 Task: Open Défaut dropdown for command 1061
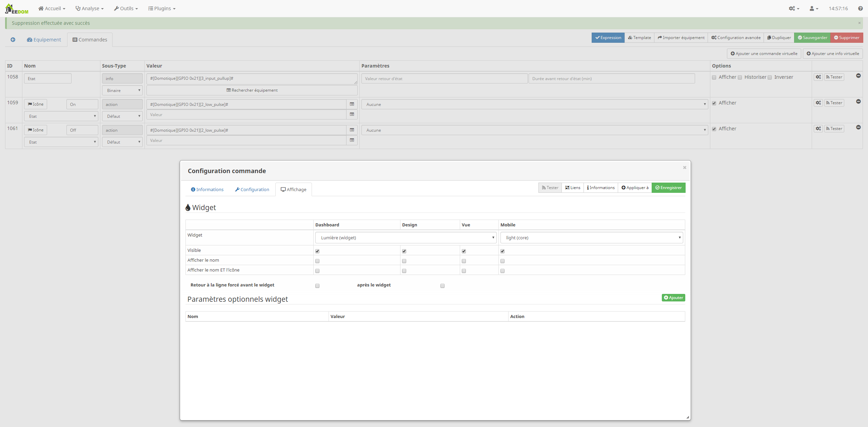(122, 142)
